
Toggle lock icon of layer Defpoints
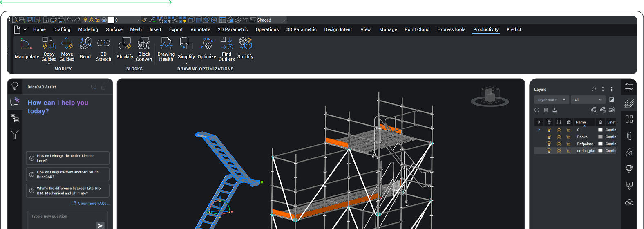coord(568,144)
